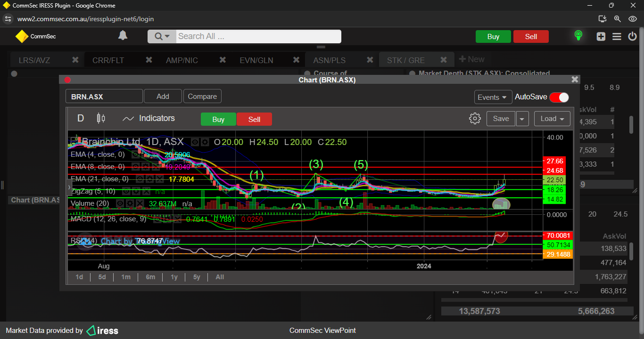Click the plus add-widget icon in header
The height and width of the screenshot is (339, 644).
click(x=601, y=37)
